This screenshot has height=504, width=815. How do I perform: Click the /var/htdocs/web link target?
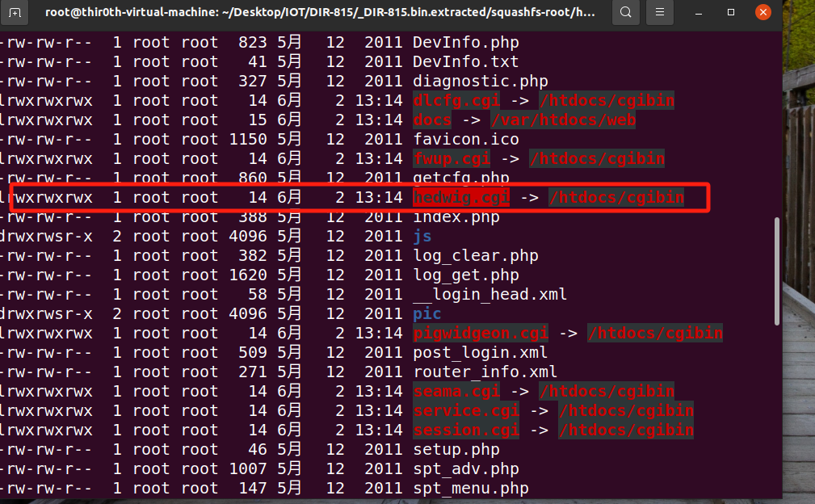click(x=563, y=120)
